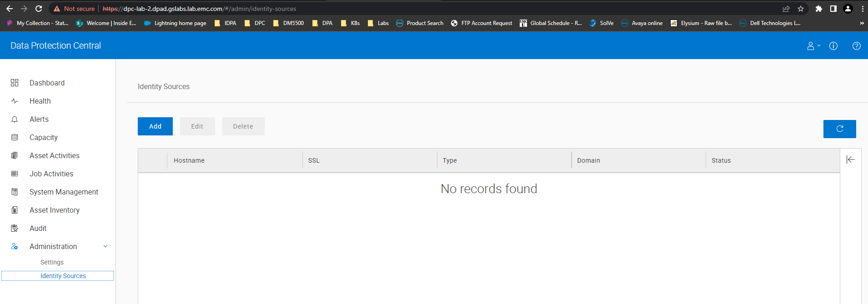Open the browser extensions puzzle icon
Screen dimensions: 868x304
pyautogui.click(x=819, y=9)
